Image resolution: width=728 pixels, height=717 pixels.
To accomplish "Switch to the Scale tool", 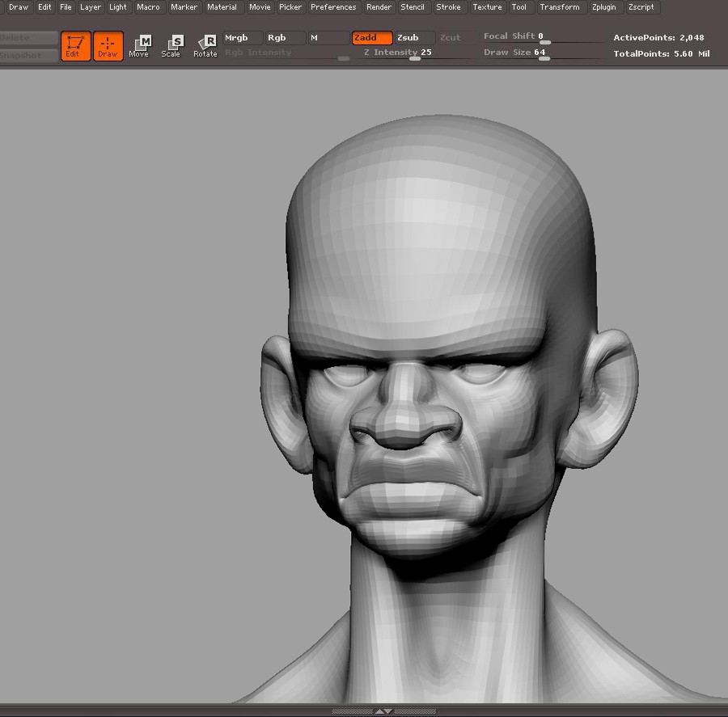I will click(171, 46).
